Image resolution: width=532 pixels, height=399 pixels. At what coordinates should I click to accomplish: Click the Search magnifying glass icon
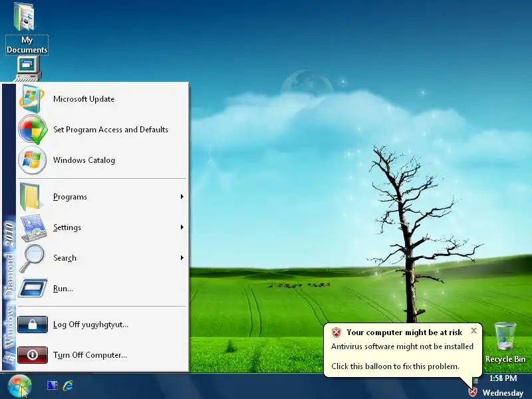(x=32, y=258)
